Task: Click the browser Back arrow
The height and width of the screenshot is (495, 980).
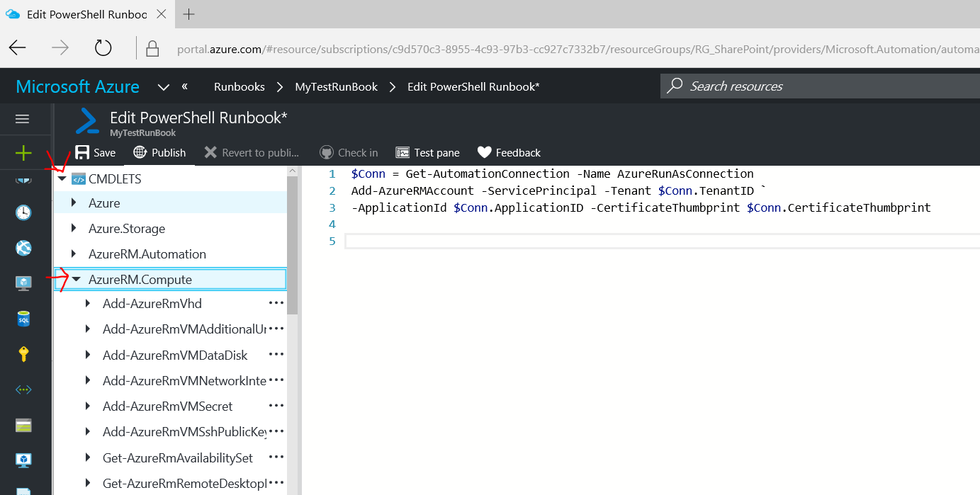Action: coord(17,47)
